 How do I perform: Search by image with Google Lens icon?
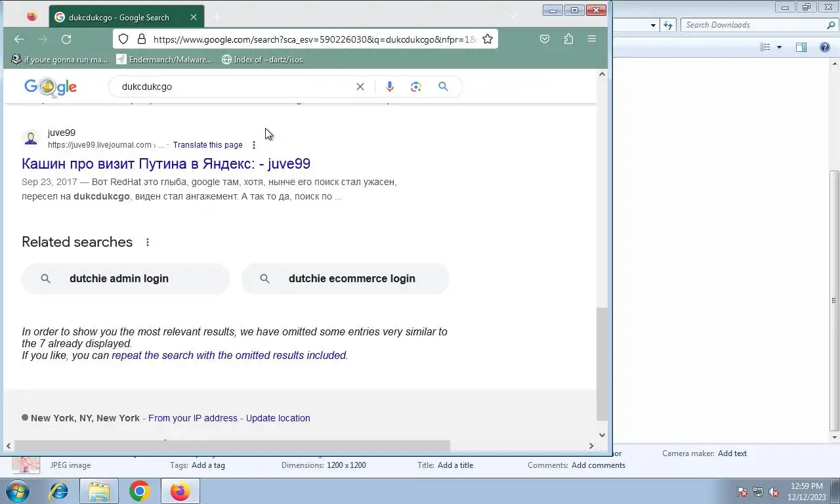(x=416, y=87)
